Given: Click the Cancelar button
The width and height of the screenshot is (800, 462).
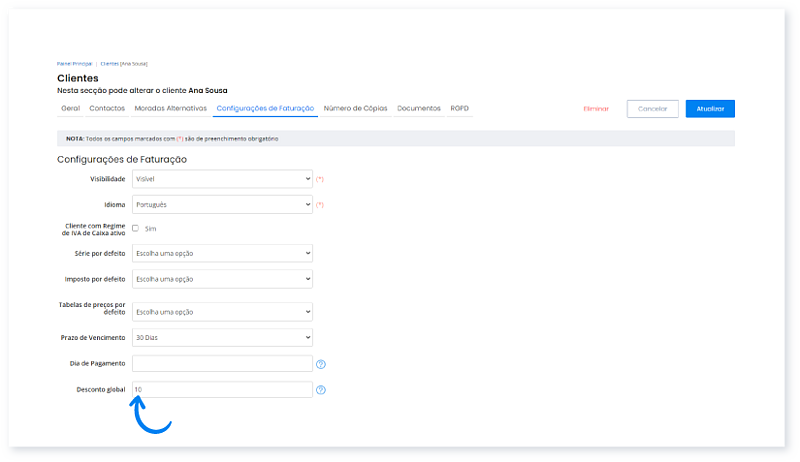Looking at the screenshot, I should pyautogui.click(x=652, y=109).
